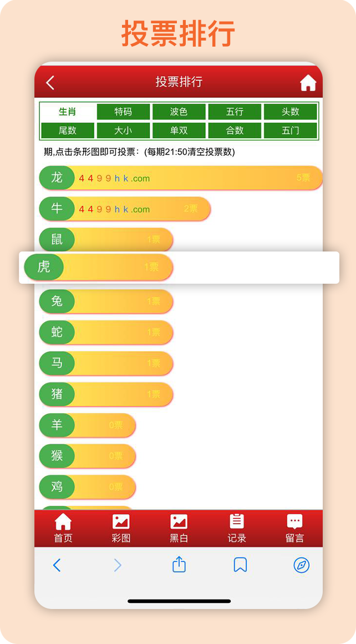
Task: Select the 波色 category tab
Action: [x=179, y=112]
